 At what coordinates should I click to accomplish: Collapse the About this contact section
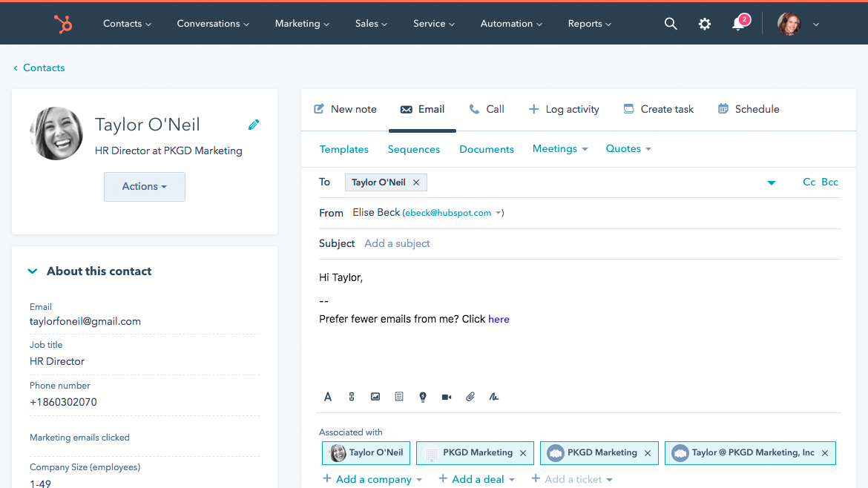point(32,271)
